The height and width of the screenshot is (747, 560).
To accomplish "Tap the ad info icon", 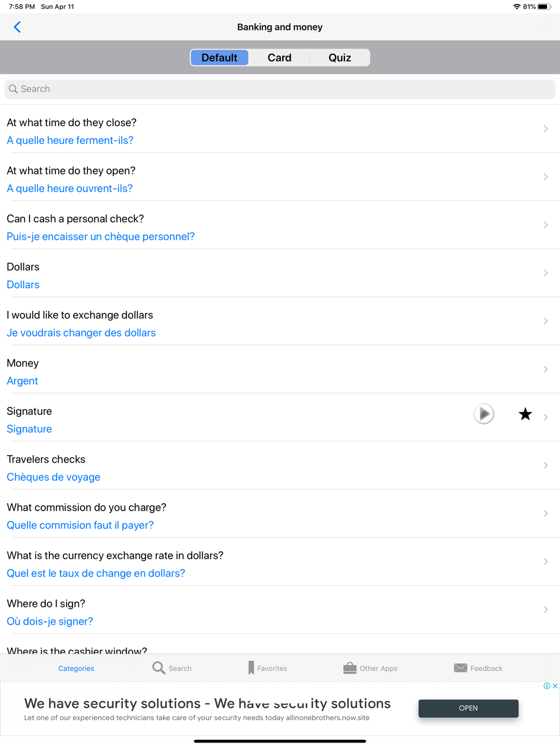I will (547, 686).
